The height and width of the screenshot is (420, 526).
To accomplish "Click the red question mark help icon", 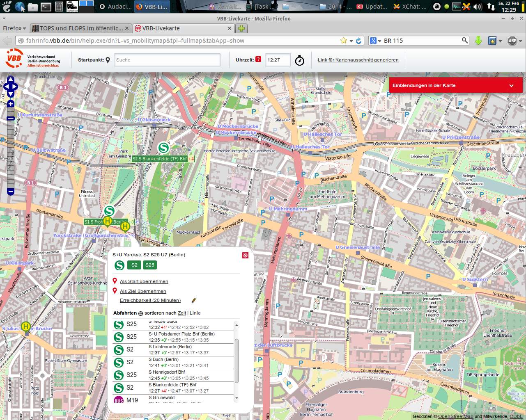I will click(258, 59).
